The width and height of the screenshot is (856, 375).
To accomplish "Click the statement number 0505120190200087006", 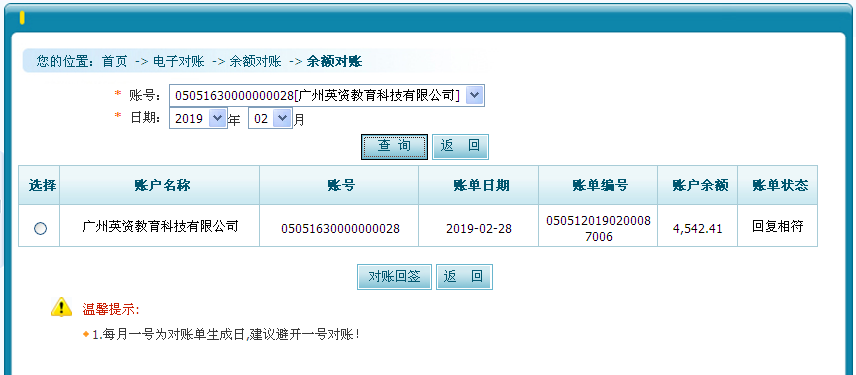I will pyautogui.click(x=598, y=228).
